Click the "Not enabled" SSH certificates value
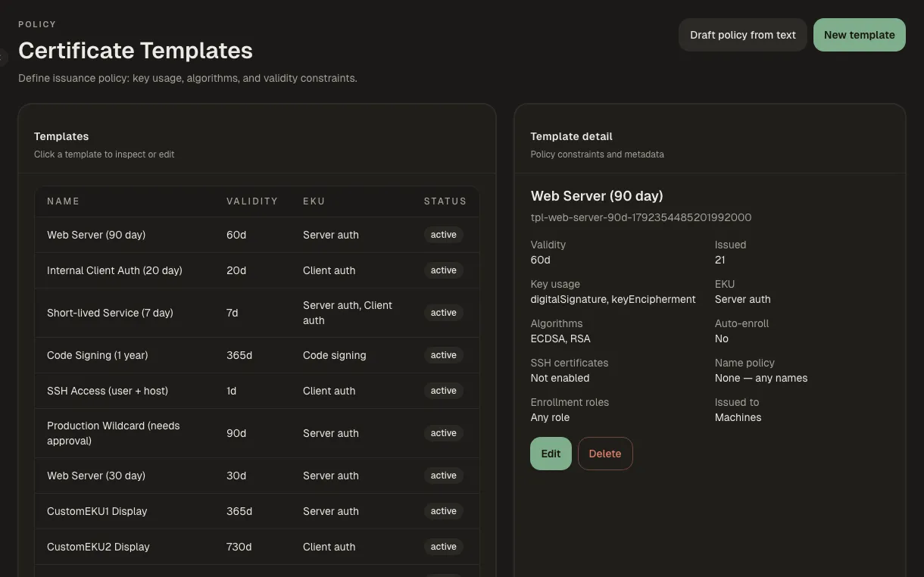 pyautogui.click(x=560, y=378)
